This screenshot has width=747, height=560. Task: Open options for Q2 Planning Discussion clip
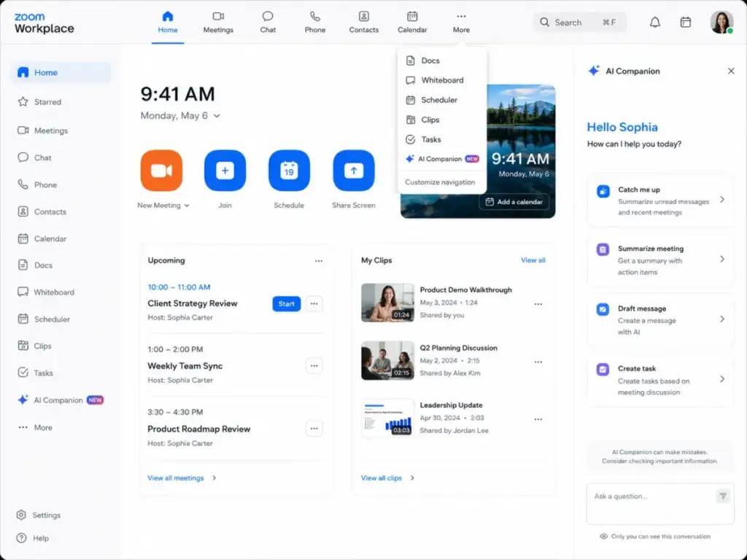538,362
